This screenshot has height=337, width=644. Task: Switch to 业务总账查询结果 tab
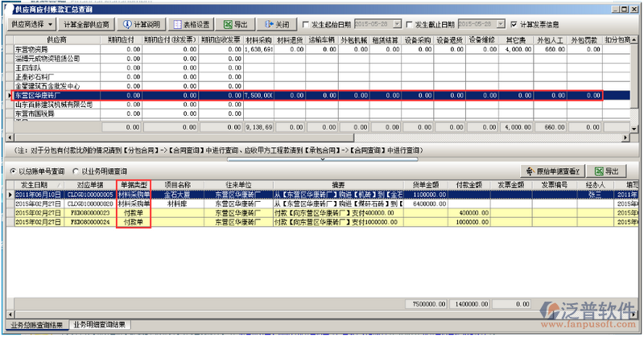[35, 325]
